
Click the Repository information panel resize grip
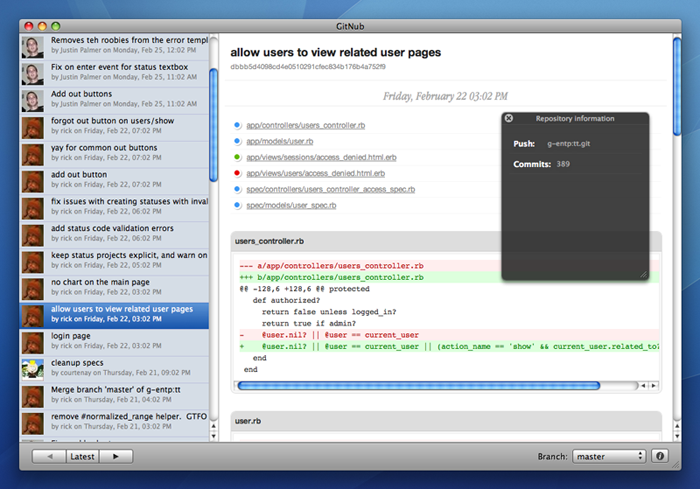[x=644, y=275]
